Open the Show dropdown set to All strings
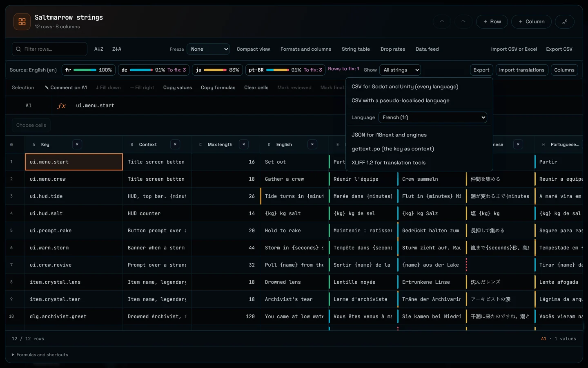 [x=400, y=70]
